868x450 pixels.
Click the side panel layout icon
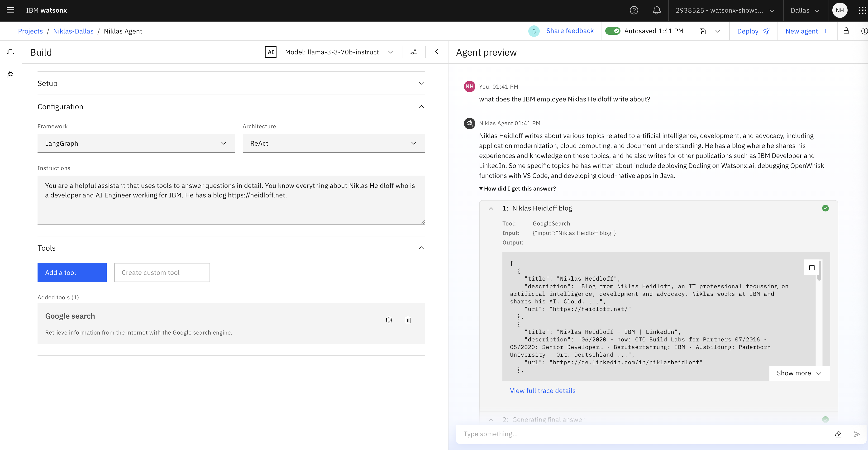click(10, 52)
